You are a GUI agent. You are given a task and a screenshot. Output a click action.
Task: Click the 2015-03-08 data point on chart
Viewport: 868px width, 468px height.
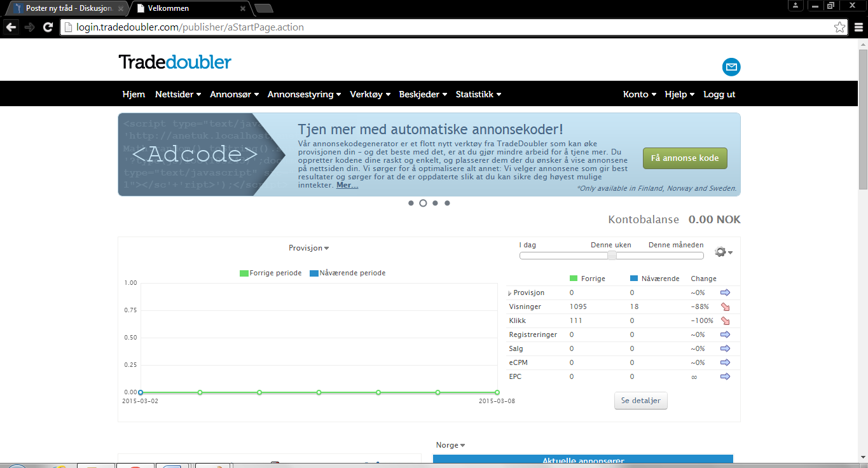click(497, 392)
